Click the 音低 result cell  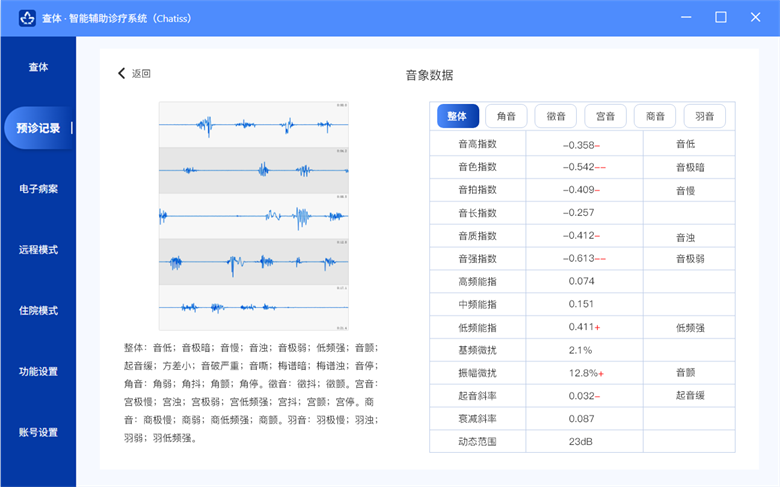click(685, 144)
